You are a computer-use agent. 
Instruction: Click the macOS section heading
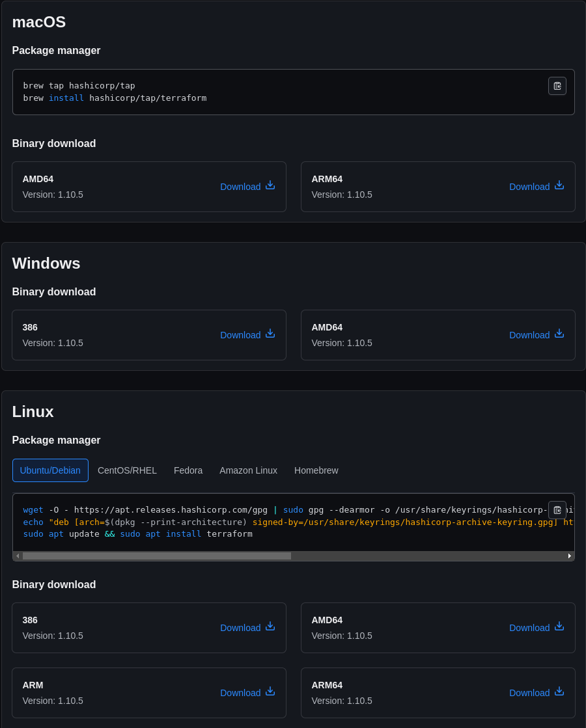click(39, 22)
